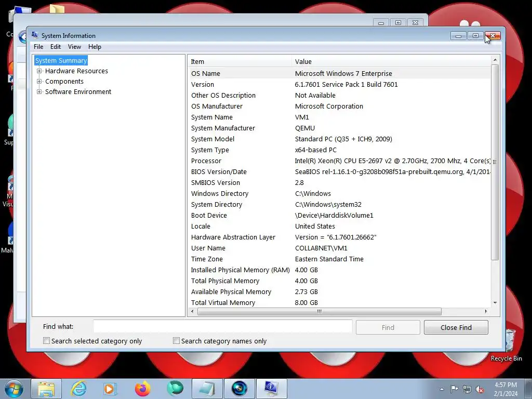
Task: Open the Edit menu
Action: (x=56, y=47)
